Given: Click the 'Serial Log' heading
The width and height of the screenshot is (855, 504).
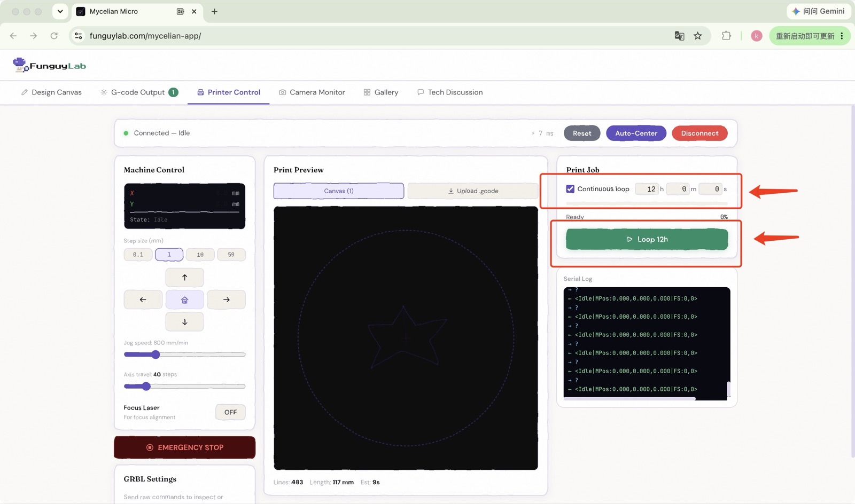Looking at the screenshot, I should [578, 279].
